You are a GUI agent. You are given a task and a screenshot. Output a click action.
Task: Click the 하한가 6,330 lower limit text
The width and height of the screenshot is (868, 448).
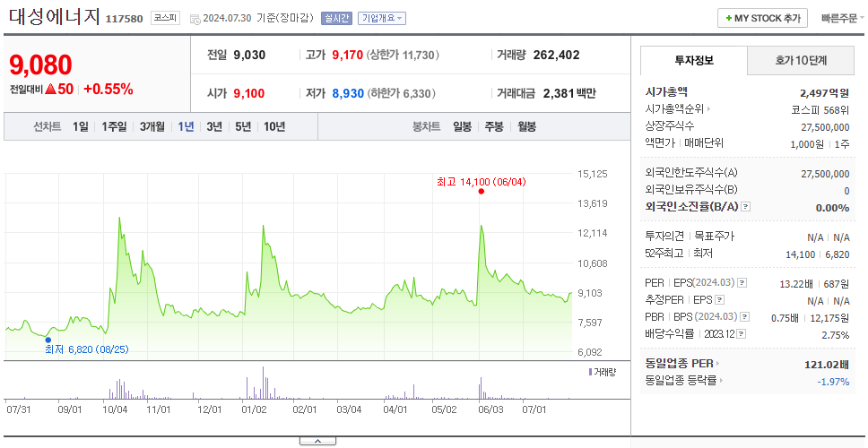point(401,93)
